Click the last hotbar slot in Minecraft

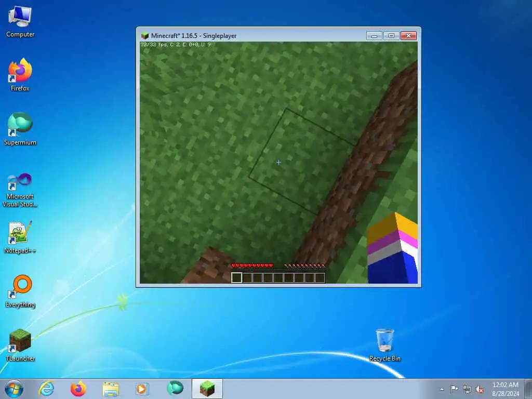[320, 277]
